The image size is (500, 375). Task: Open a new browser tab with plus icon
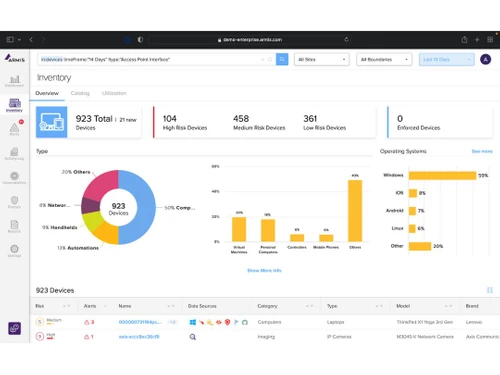point(477,40)
